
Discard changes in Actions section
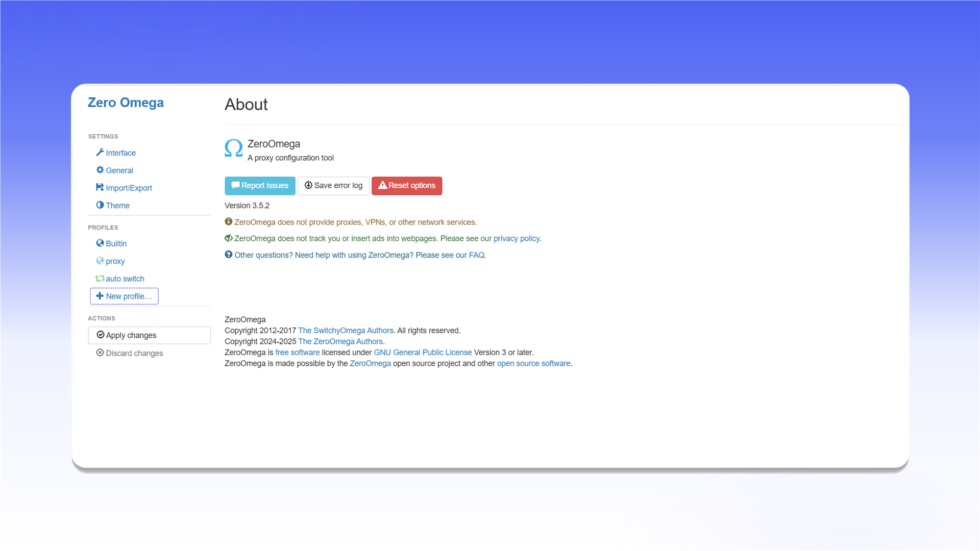(x=134, y=353)
